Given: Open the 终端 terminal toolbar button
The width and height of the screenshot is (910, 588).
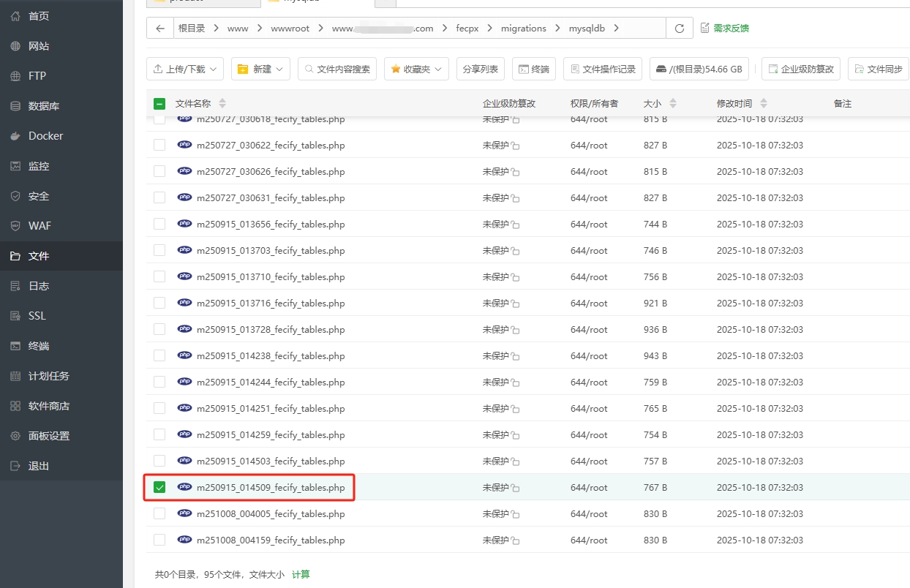Looking at the screenshot, I should coord(533,69).
